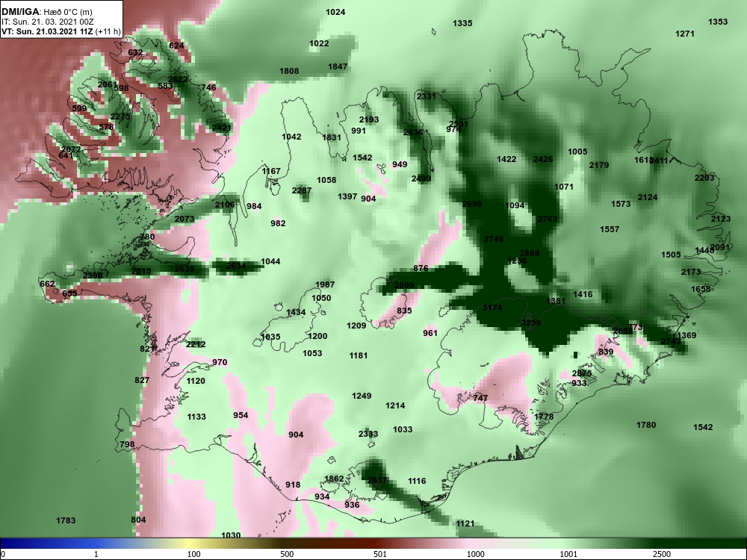Click the '3174' height value
This screenshot has width=747, height=560.
tap(492, 308)
